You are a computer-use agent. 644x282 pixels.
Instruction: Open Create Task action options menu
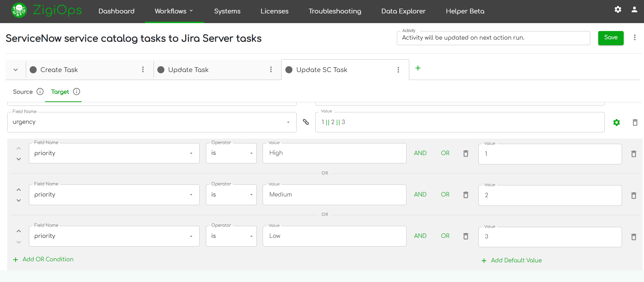(x=143, y=70)
